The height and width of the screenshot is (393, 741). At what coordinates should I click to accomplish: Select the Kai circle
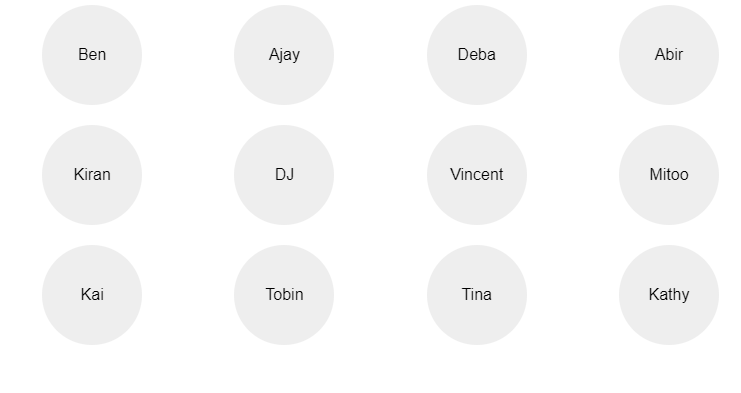pos(92,295)
